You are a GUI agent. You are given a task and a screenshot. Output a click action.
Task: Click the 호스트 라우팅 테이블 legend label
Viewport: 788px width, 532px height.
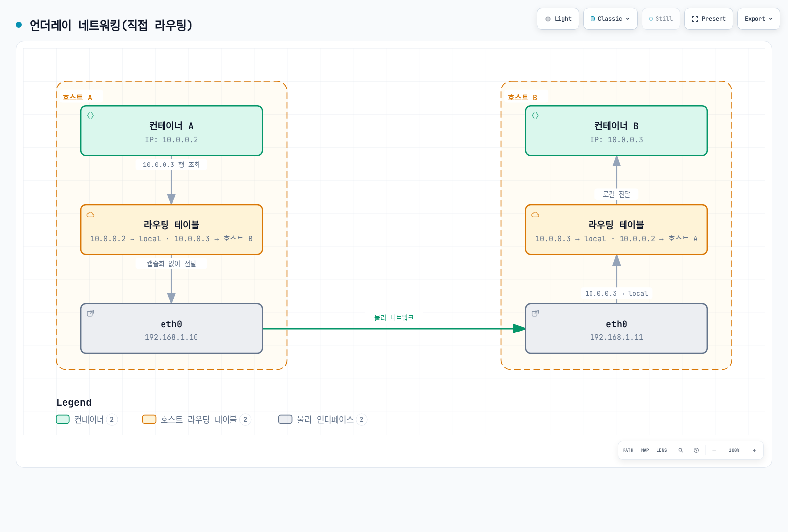pyautogui.click(x=198, y=419)
